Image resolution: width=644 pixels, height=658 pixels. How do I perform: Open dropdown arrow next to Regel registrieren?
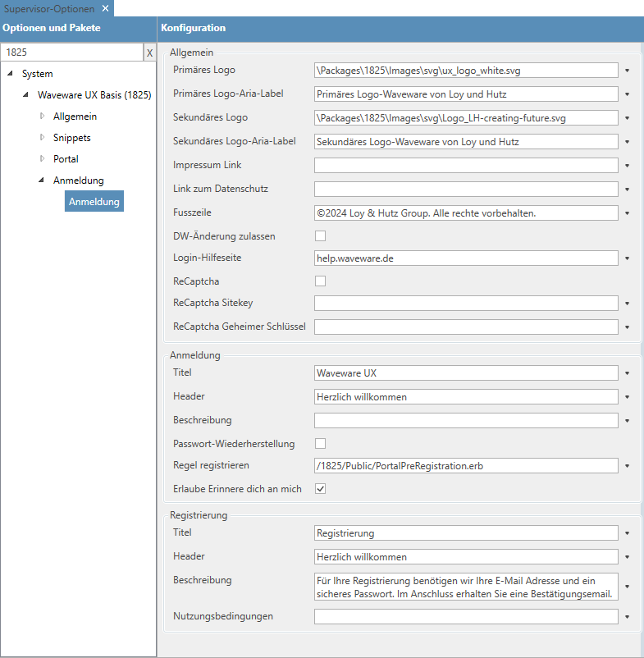(x=627, y=466)
